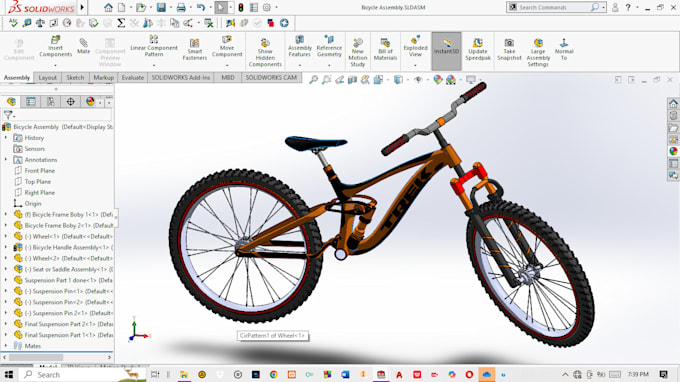The height and width of the screenshot is (382, 680).
Task: Click the Home icon in the title bar
Action: tap(108, 7)
